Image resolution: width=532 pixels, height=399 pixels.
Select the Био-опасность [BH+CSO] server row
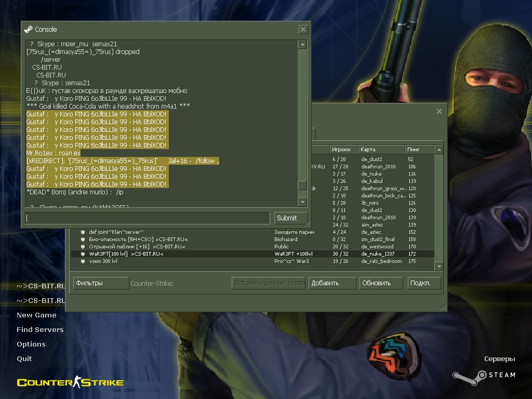(252, 239)
